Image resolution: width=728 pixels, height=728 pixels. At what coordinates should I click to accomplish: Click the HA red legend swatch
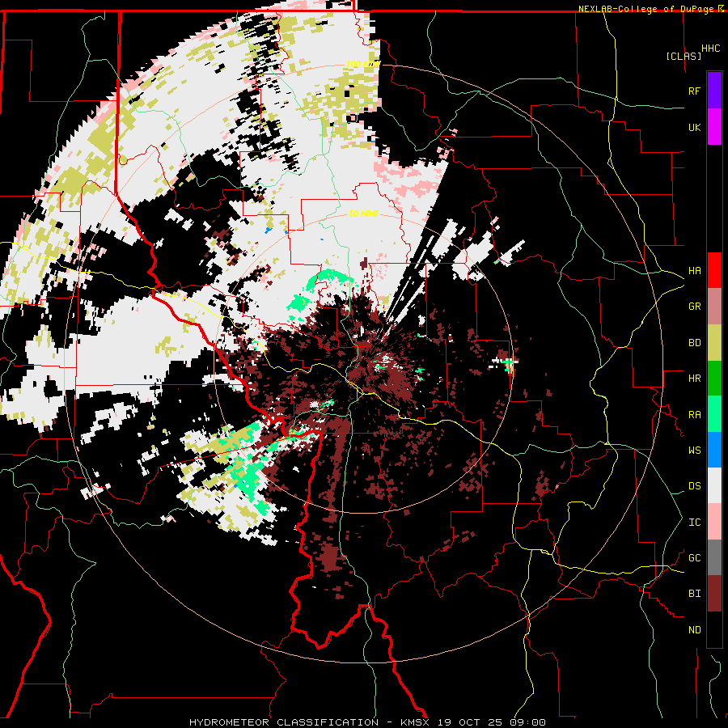click(x=714, y=270)
